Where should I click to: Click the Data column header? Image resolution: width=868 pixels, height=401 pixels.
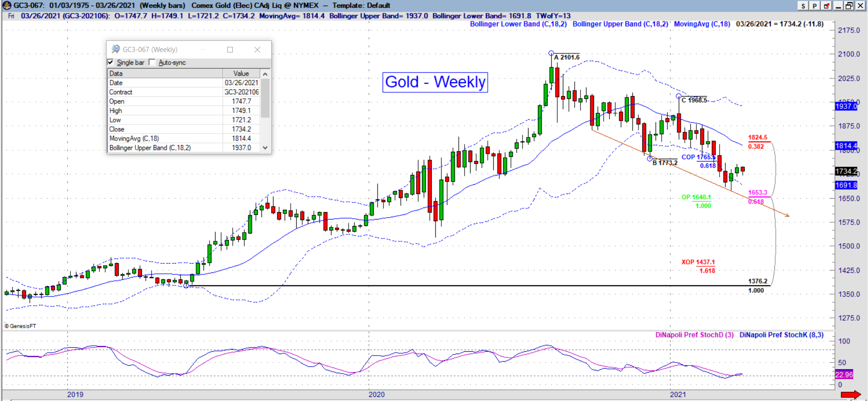coord(165,73)
